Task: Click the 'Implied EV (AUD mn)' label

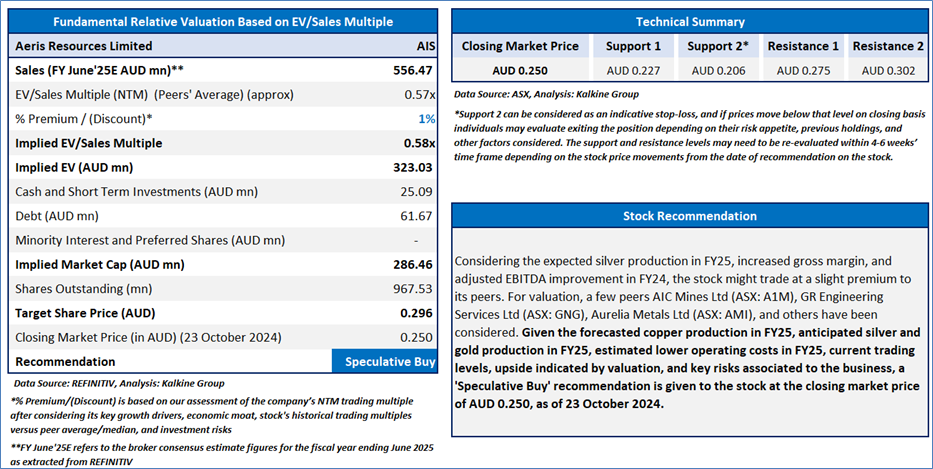Action: [x=74, y=168]
